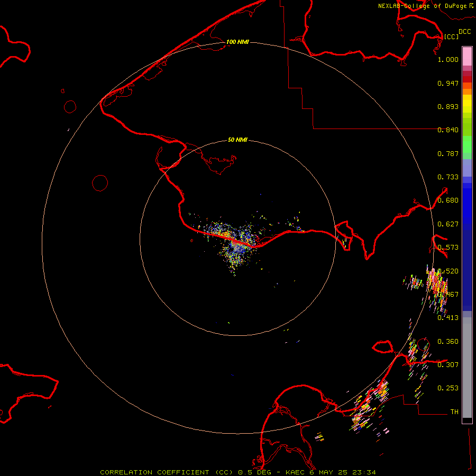Click the [CC] units label
This screenshot has width=476, height=476.
tap(451, 36)
